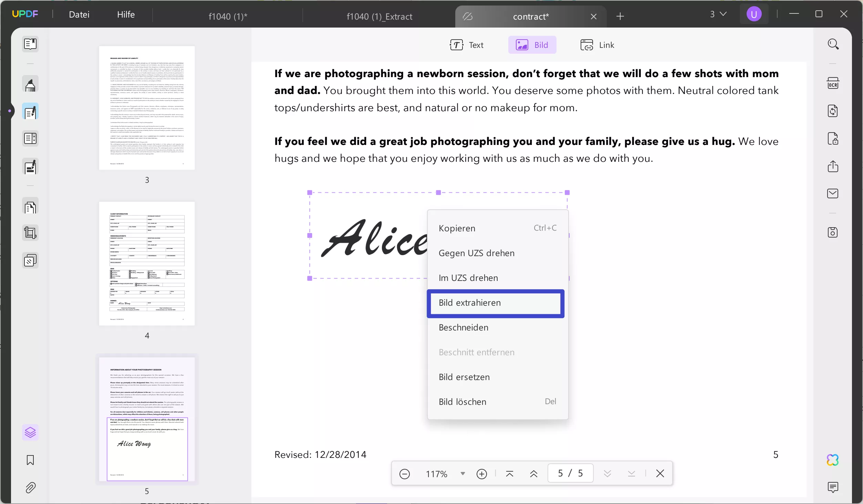Click the zoom in plus button
The height and width of the screenshot is (504, 863).
point(481,474)
